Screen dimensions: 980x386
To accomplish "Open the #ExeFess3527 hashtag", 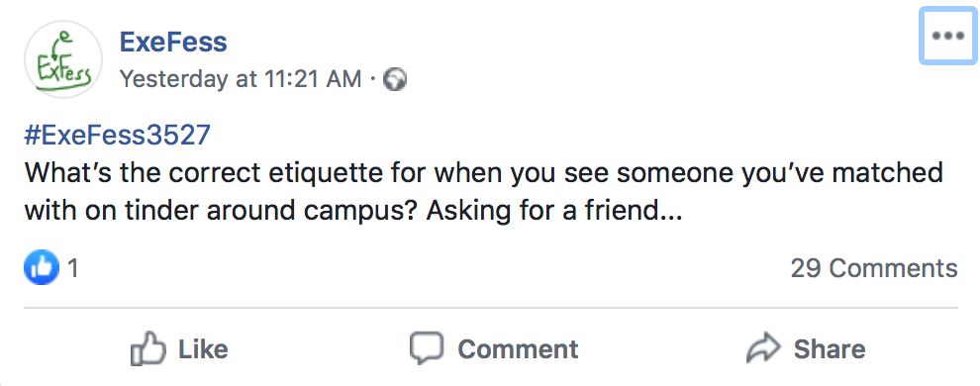I will point(118,135).
